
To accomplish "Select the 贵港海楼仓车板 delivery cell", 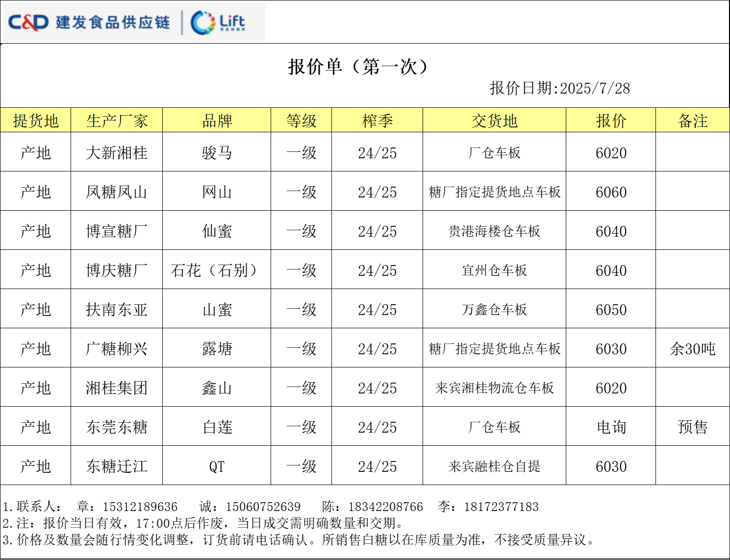I will [494, 231].
